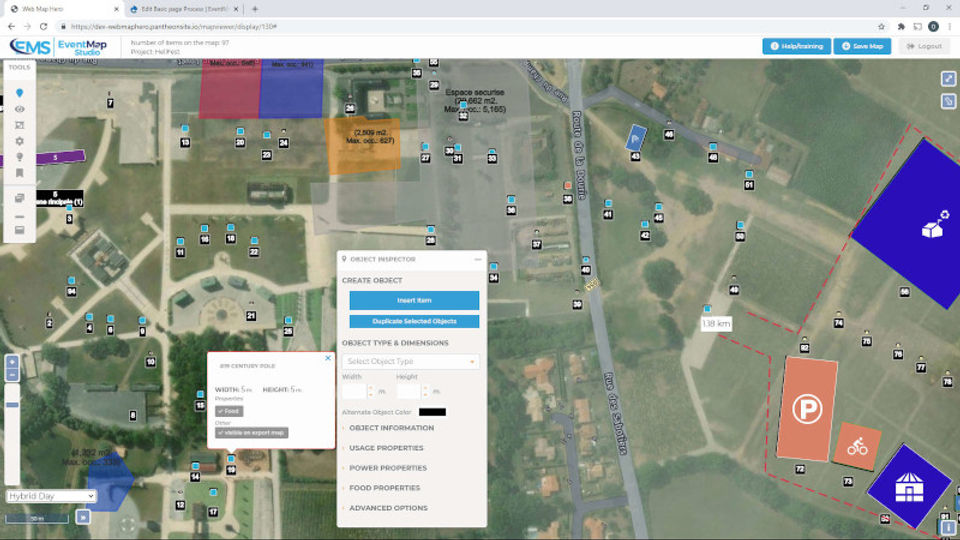This screenshot has width=960, height=540.
Task: Click the Height input field
Action: [408, 391]
